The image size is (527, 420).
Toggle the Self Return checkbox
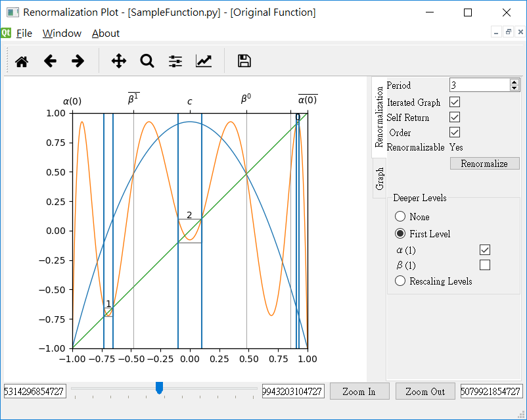(x=455, y=118)
